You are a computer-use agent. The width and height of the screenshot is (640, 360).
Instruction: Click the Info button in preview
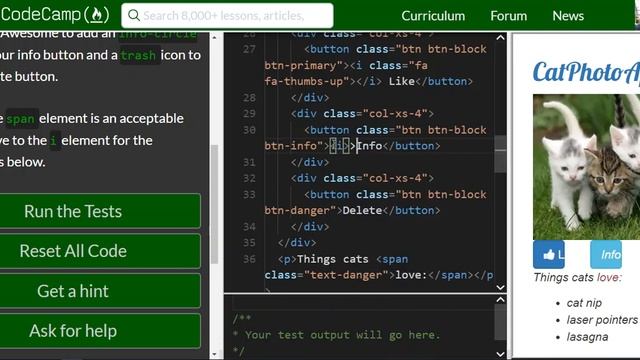tap(606, 254)
